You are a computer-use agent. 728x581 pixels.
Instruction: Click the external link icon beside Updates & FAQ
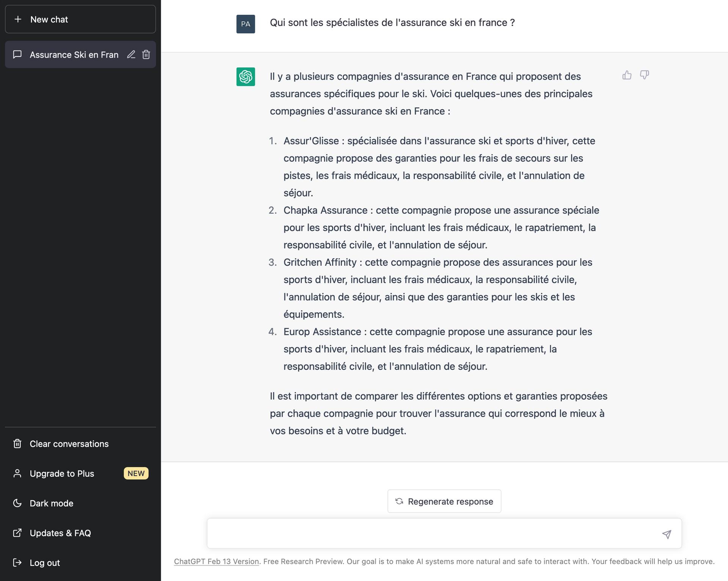tap(17, 533)
